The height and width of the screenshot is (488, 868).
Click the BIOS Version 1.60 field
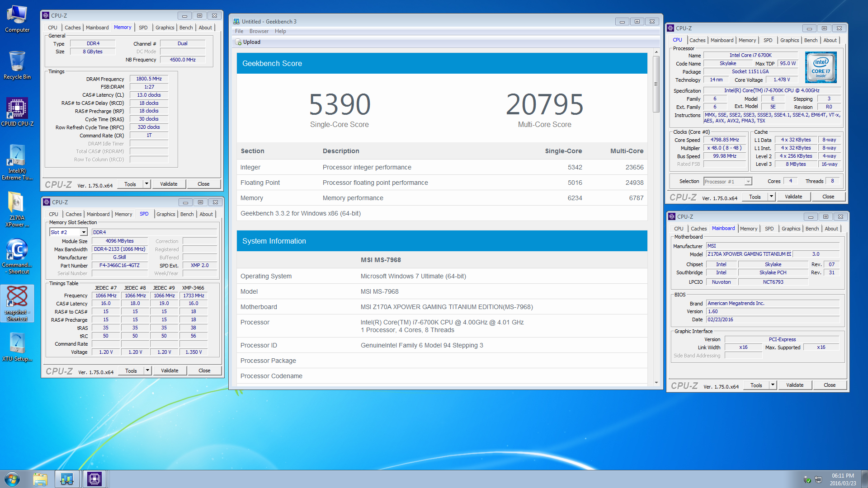click(773, 311)
